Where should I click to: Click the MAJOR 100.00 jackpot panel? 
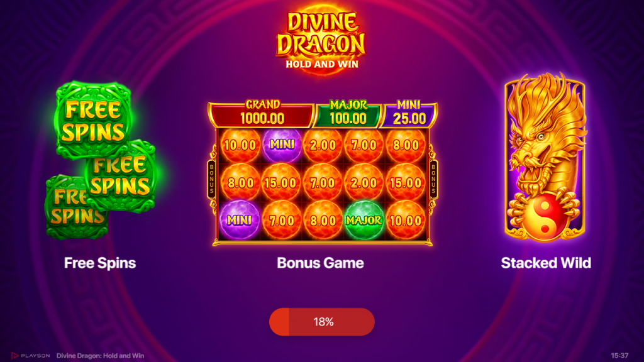point(348,114)
